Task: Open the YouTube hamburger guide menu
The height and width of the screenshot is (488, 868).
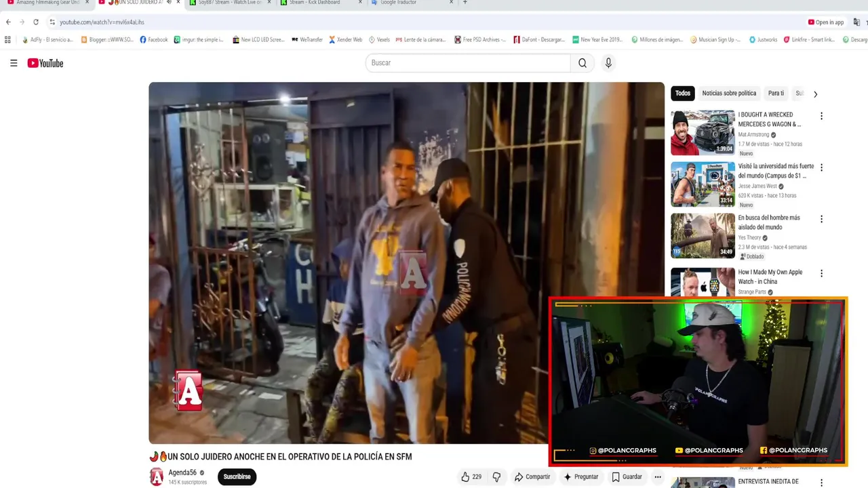Action: [14, 63]
